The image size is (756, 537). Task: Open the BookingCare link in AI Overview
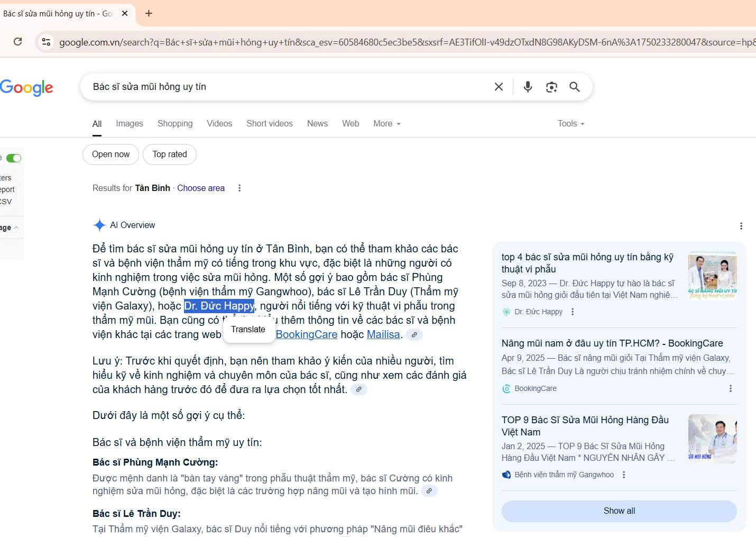pos(307,335)
